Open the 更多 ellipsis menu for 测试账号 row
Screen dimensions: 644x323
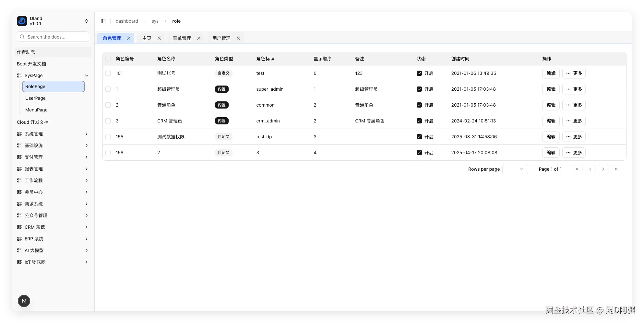pos(574,73)
